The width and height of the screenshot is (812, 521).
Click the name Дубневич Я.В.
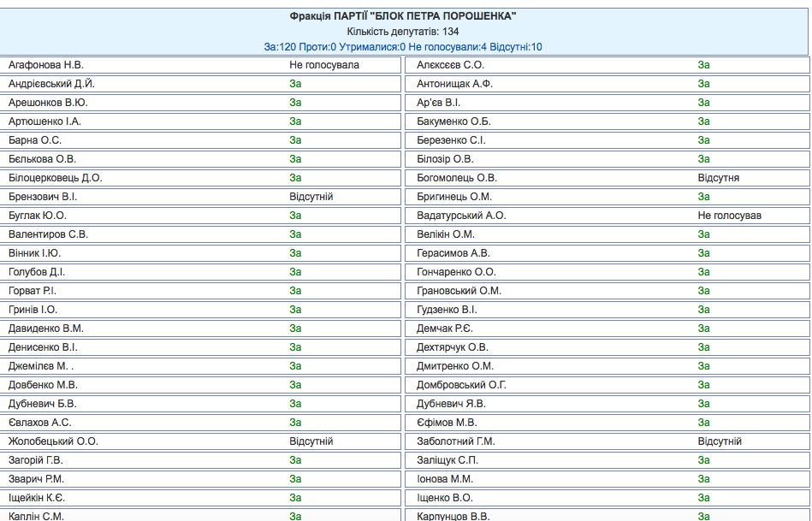tap(450, 404)
